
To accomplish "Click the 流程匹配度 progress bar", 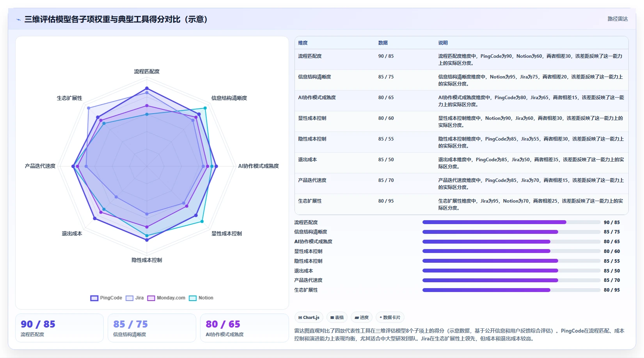I will pos(511,222).
